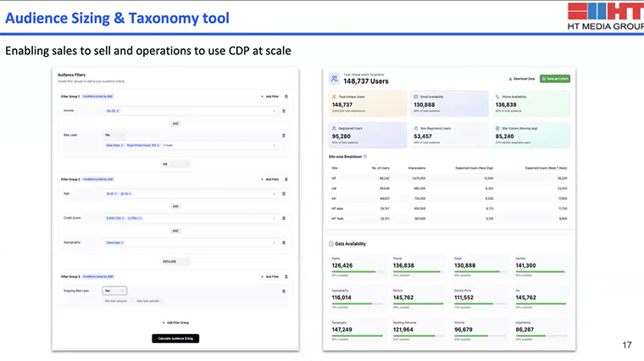Delete the Age filter row
The height and width of the screenshot is (361, 644).
coord(283,193)
